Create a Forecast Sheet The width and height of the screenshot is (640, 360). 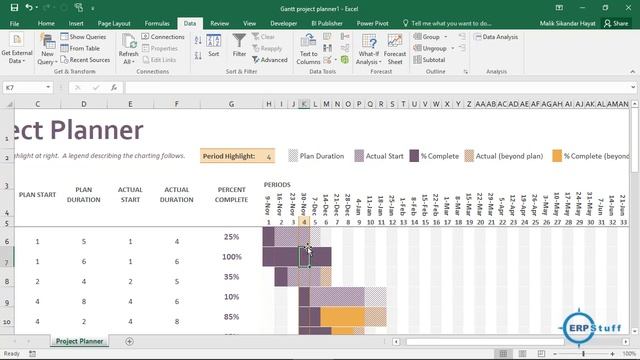[395, 50]
